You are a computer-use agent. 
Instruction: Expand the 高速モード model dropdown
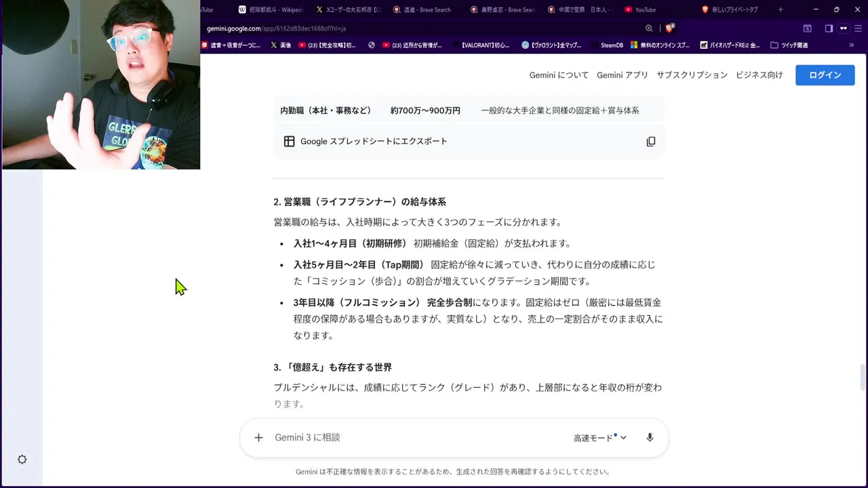click(600, 438)
